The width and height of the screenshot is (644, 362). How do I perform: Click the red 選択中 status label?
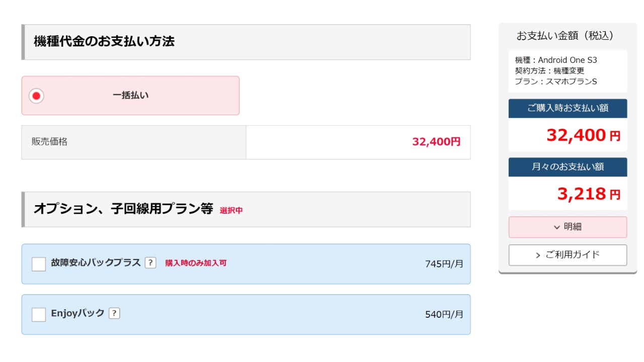tap(231, 211)
